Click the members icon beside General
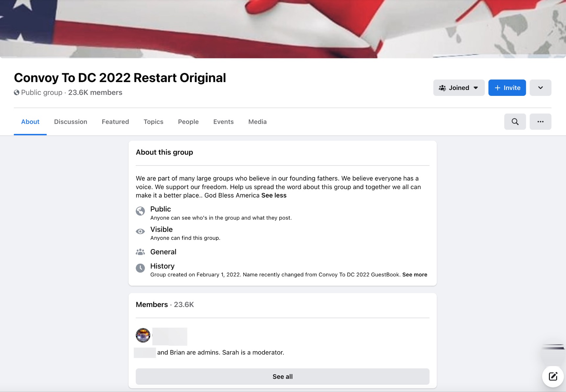Image resolution: width=566 pixels, height=392 pixels. point(140,251)
